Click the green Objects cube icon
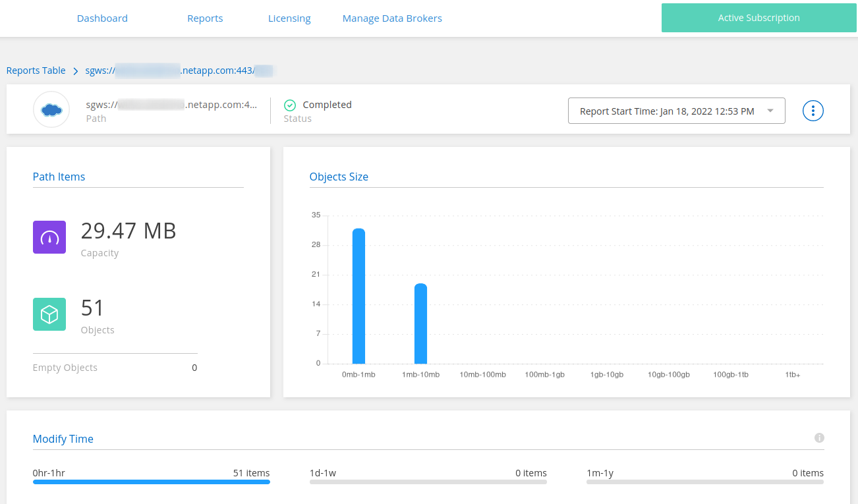Viewport: 858px width, 504px height. click(x=49, y=314)
